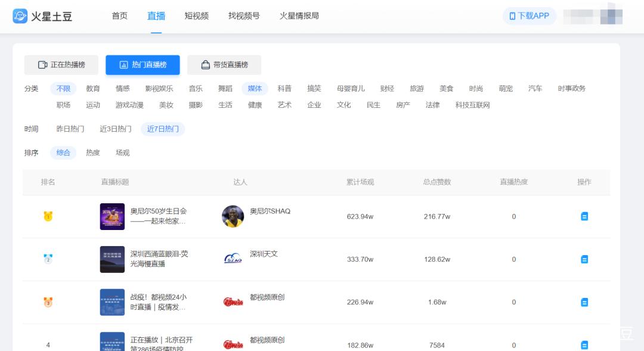Viewport: 644px width, 351px height.
Task: Filter by 母婴育儿 category
Action: point(351,89)
